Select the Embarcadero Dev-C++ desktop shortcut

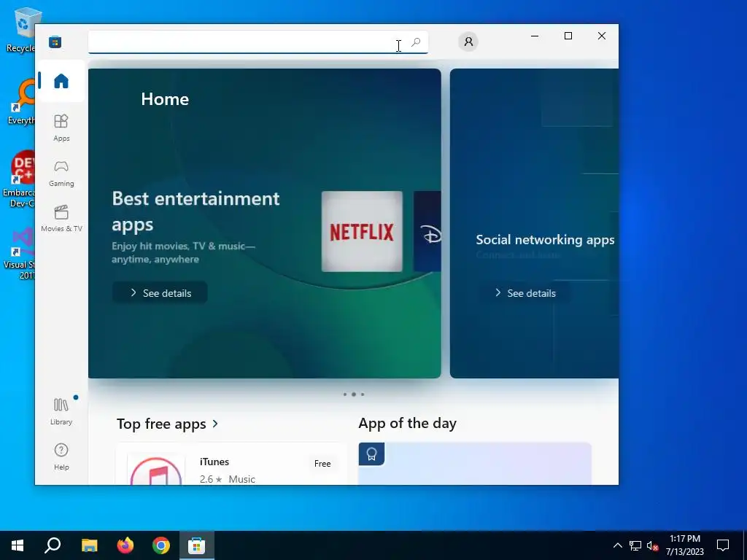click(18, 179)
